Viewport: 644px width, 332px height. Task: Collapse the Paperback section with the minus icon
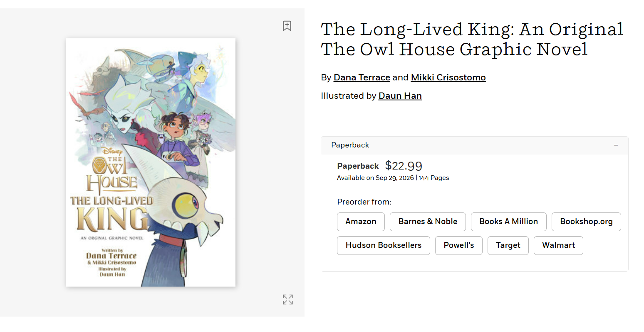click(x=616, y=145)
